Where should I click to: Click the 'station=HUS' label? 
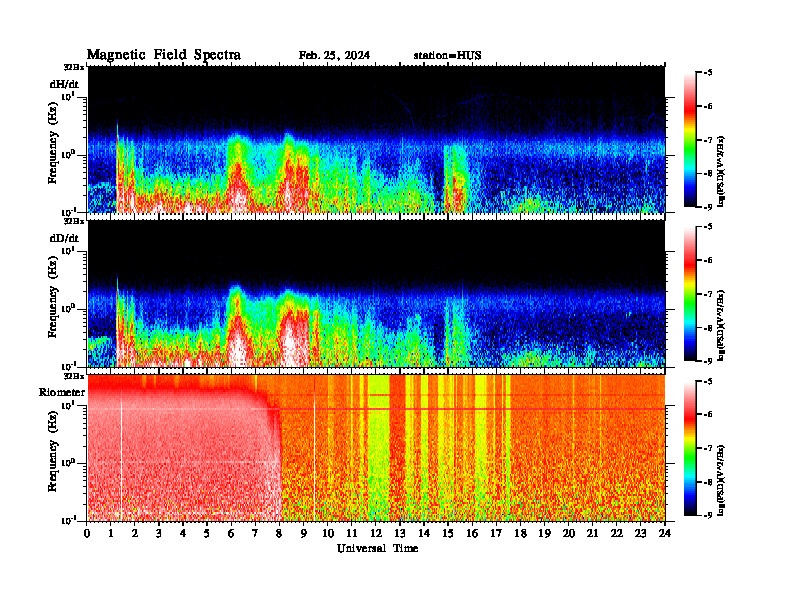pos(447,56)
